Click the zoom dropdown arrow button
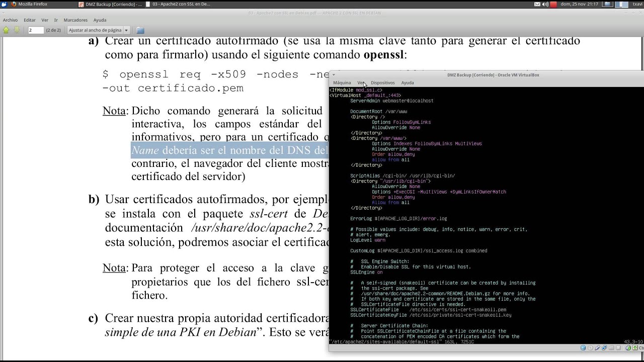Image resolution: width=644 pixels, height=362 pixels. point(126,30)
